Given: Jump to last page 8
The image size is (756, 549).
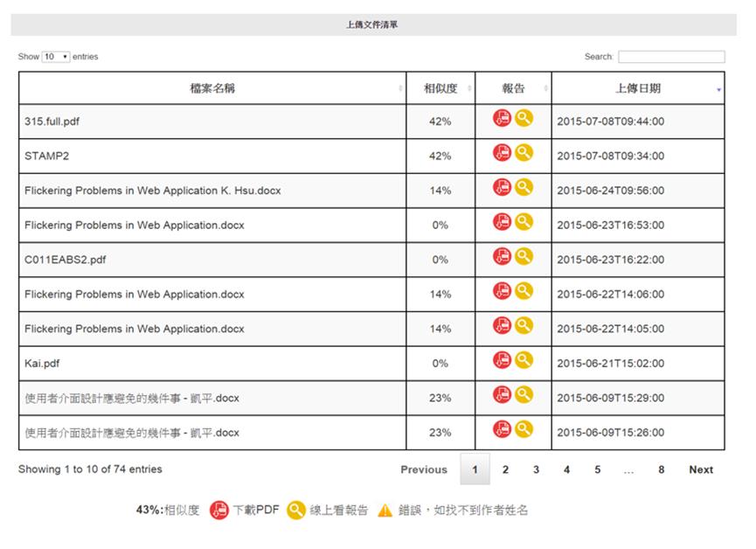Looking at the screenshot, I should (662, 469).
